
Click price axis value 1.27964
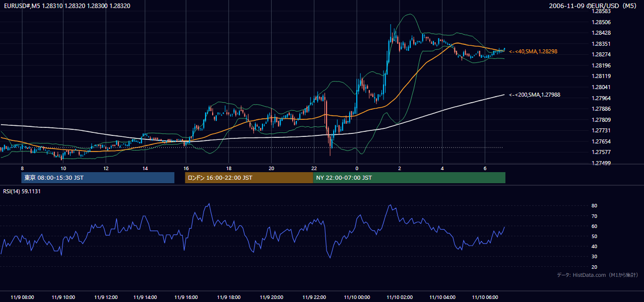pyautogui.click(x=601, y=98)
